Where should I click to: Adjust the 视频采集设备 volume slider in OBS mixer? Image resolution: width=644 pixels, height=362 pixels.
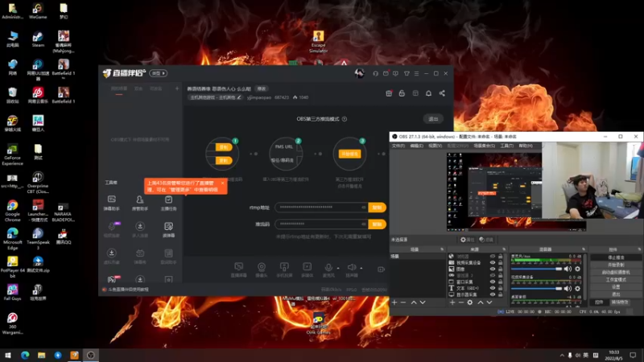click(x=536, y=289)
